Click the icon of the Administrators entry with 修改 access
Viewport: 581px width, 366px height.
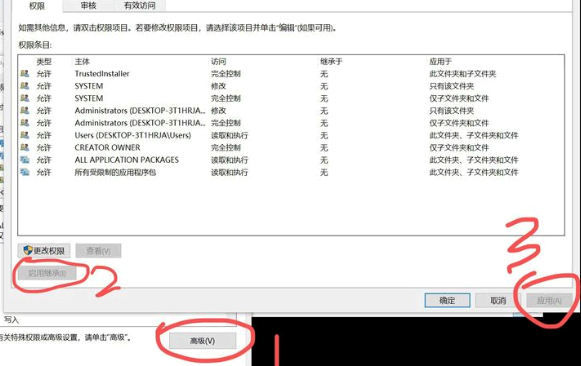tap(25, 110)
